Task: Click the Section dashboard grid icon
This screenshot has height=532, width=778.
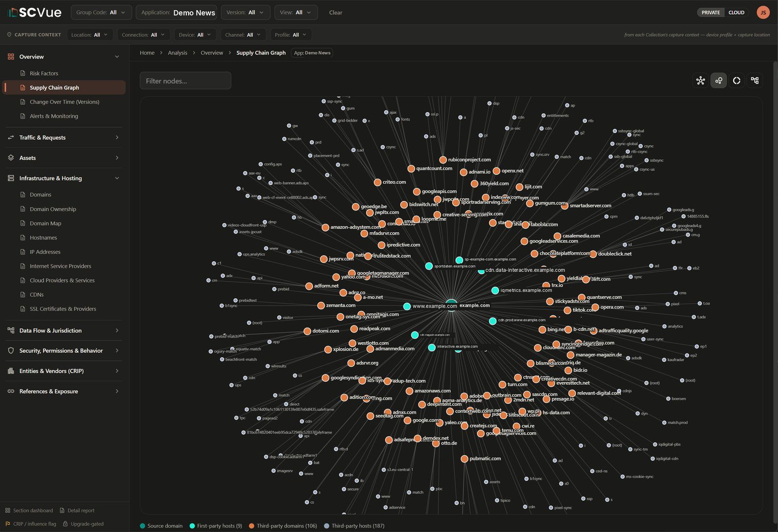Action: (7, 511)
